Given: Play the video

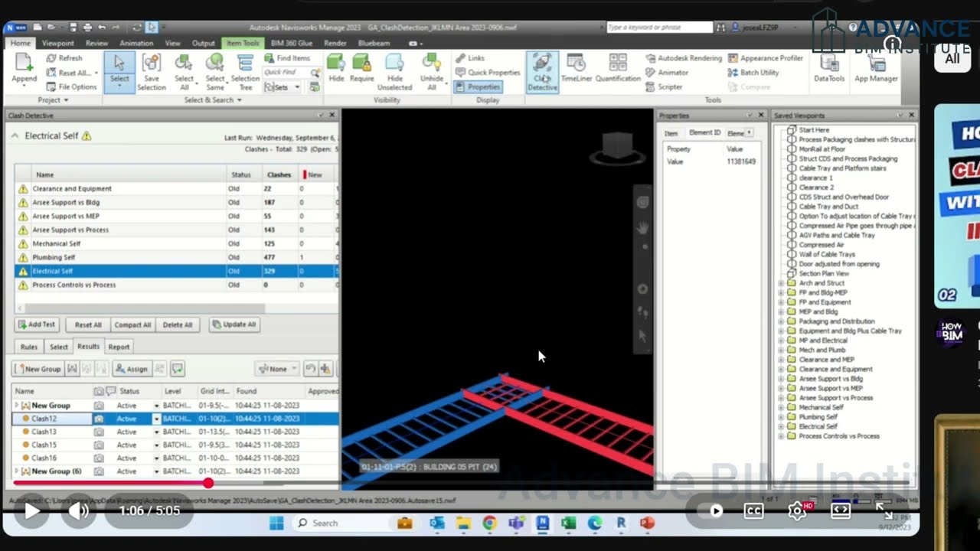Looking at the screenshot, I should tap(31, 510).
